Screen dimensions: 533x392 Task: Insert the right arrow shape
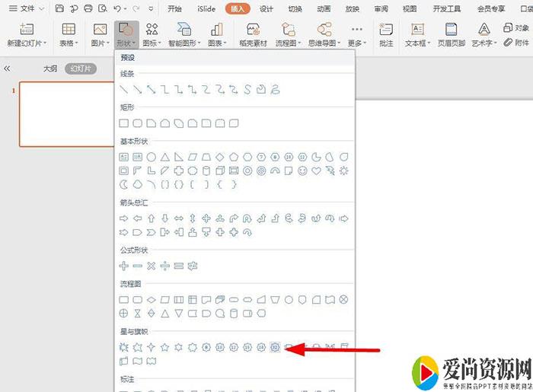(x=124, y=218)
